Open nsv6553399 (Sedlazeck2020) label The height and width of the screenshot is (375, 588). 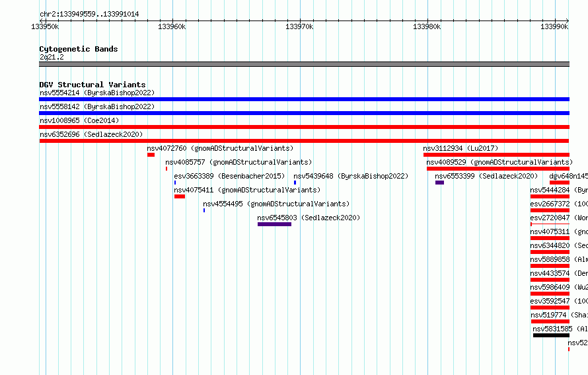(486, 176)
